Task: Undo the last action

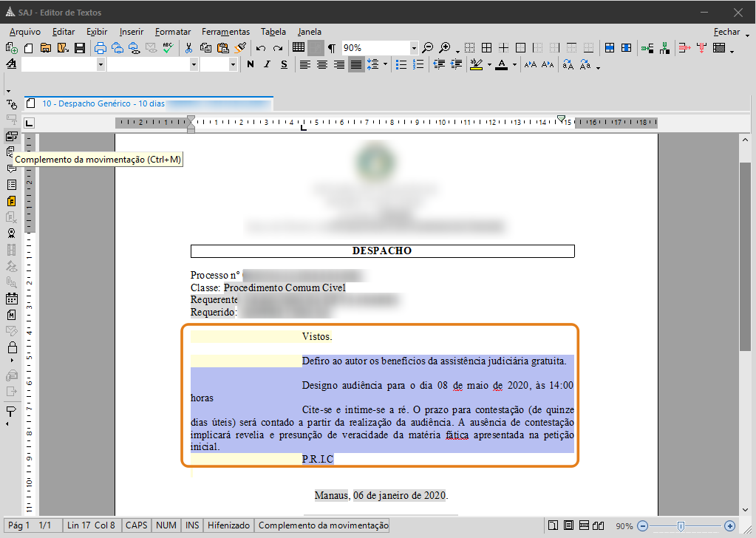Action: pos(261,48)
